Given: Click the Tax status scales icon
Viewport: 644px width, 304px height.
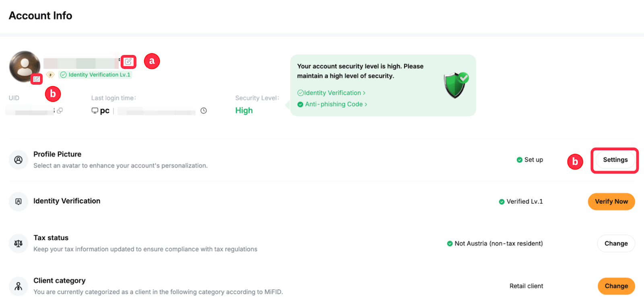Looking at the screenshot, I should (19, 244).
